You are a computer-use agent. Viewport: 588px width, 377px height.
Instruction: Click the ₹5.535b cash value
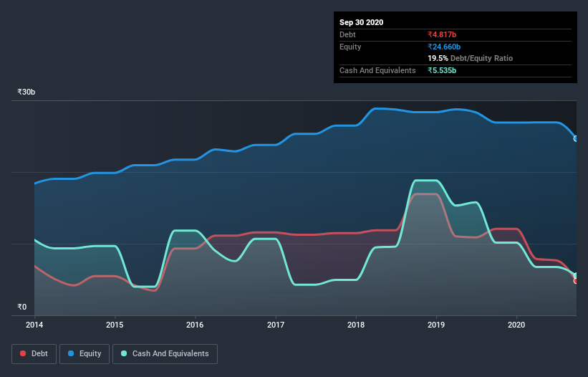coord(442,70)
